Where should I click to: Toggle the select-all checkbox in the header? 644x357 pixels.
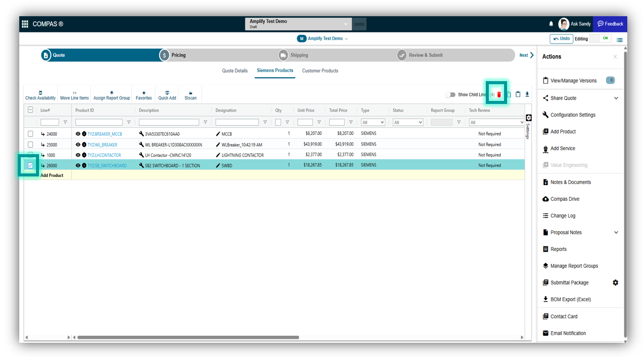coord(30,110)
